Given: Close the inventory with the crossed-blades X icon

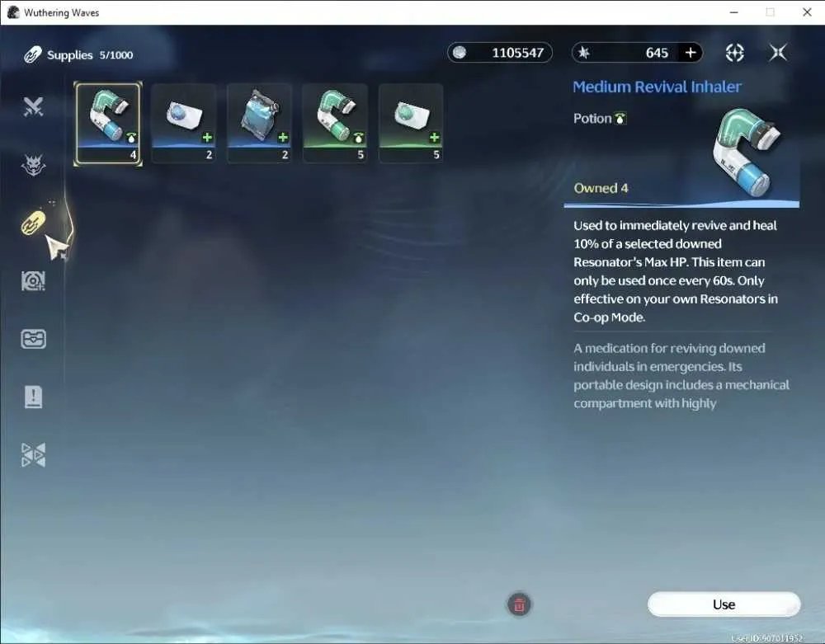Looking at the screenshot, I should coord(778,53).
